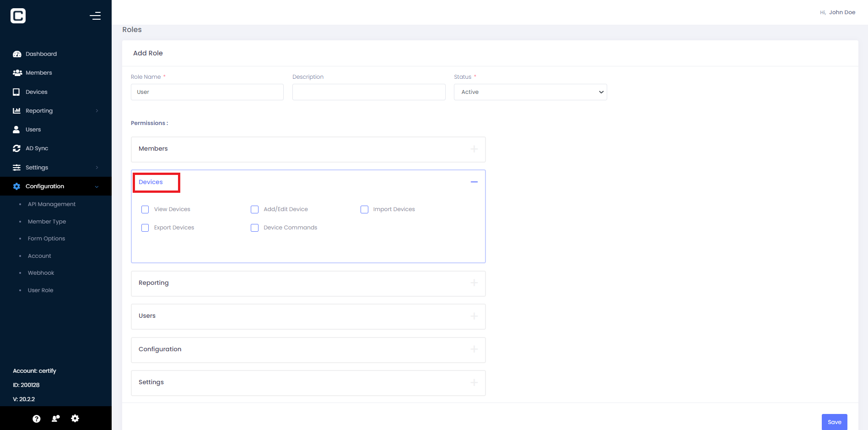Click the Devices panel header label
The height and width of the screenshot is (430, 868).
[x=151, y=182]
